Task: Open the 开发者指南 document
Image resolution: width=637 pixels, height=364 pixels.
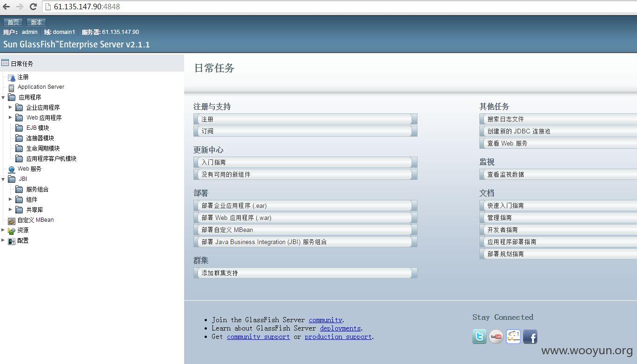Action: [558, 230]
